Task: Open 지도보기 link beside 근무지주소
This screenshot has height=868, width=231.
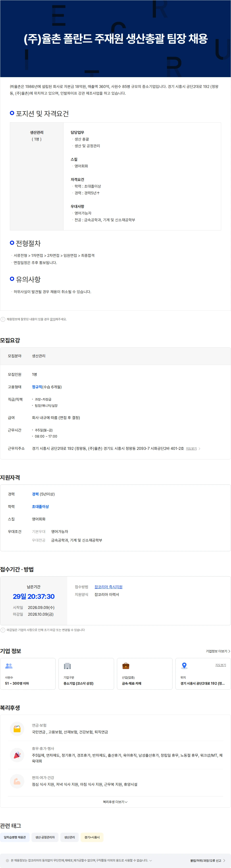Action: (191, 448)
